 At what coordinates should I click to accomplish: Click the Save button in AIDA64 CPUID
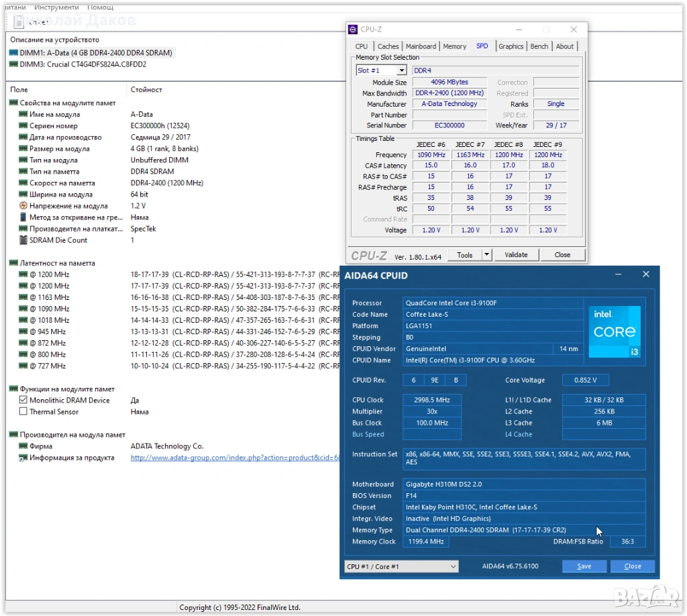(584, 566)
